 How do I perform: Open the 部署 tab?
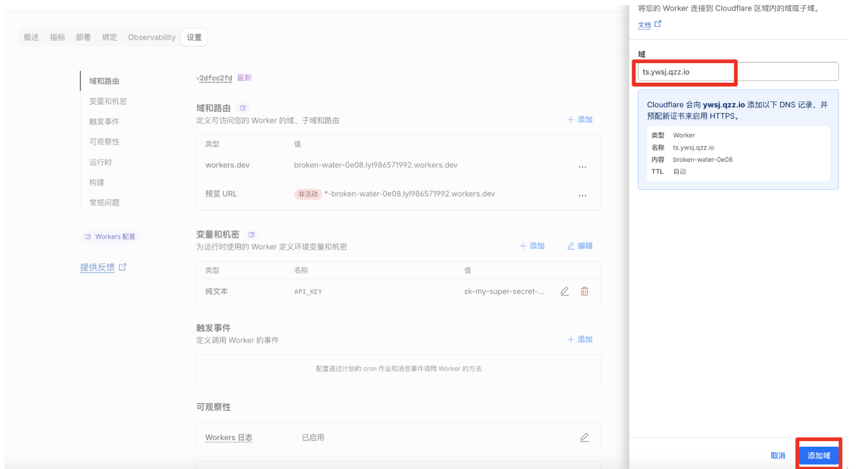click(x=83, y=37)
